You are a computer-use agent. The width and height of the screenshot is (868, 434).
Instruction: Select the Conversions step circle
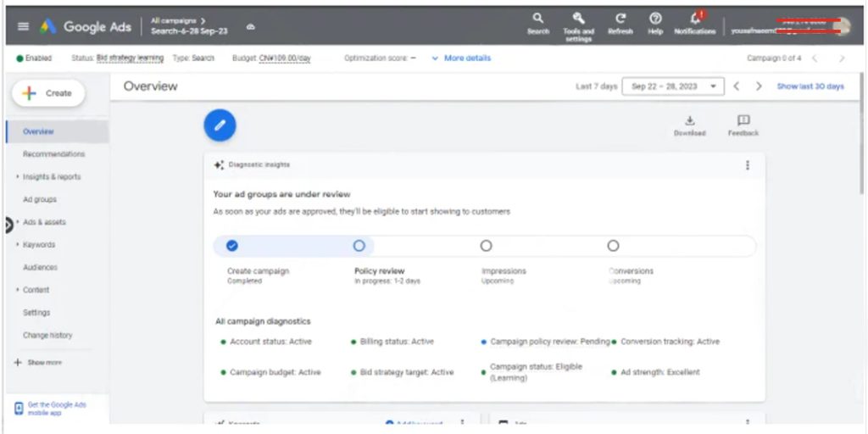tap(613, 246)
